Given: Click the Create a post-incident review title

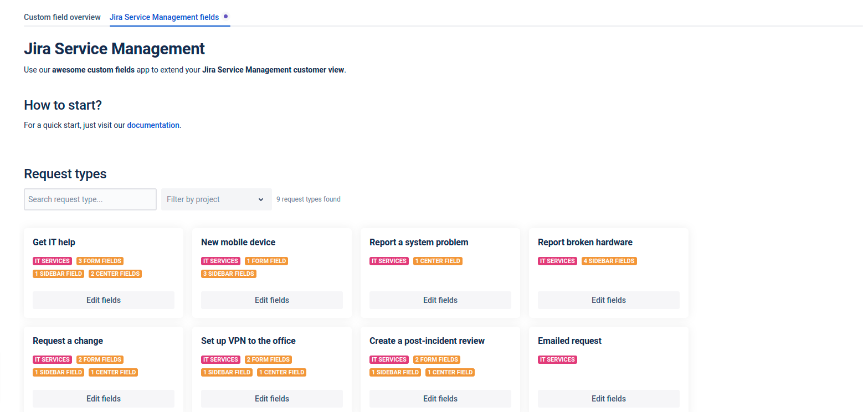Looking at the screenshot, I should point(427,341).
